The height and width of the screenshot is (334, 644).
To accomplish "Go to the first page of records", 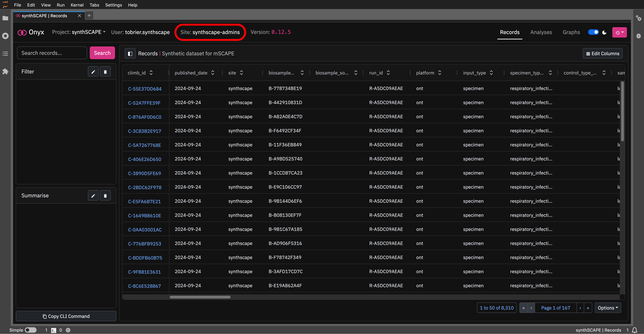I will [x=523, y=308].
